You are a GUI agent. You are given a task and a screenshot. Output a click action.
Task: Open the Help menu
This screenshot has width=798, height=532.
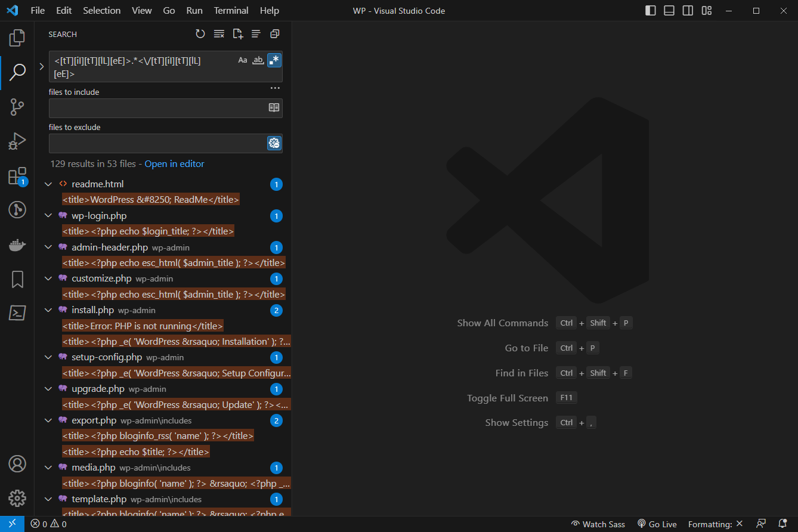(270, 11)
